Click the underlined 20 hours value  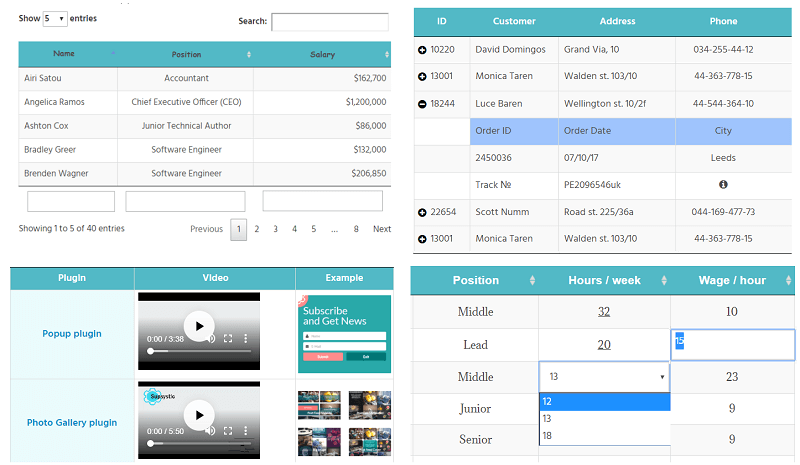pyautogui.click(x=604, y=345)
